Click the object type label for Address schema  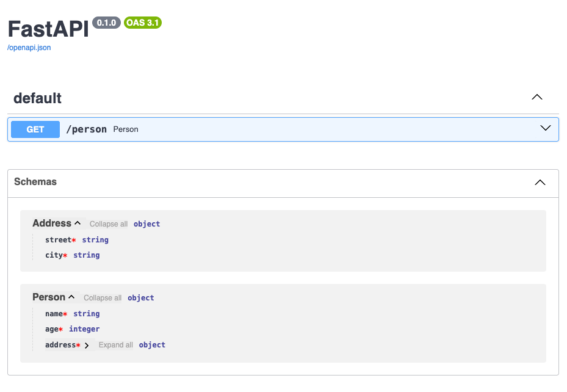coord(146,223)
